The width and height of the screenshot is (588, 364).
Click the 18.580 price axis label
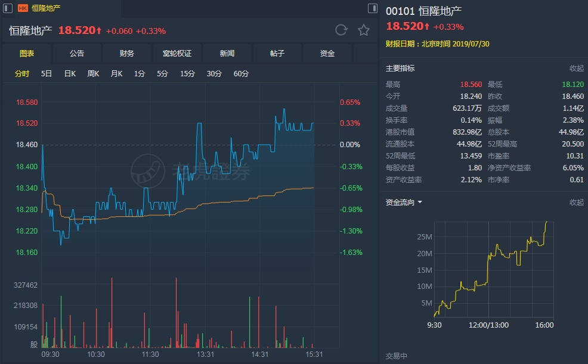click(x=27, y=102)
